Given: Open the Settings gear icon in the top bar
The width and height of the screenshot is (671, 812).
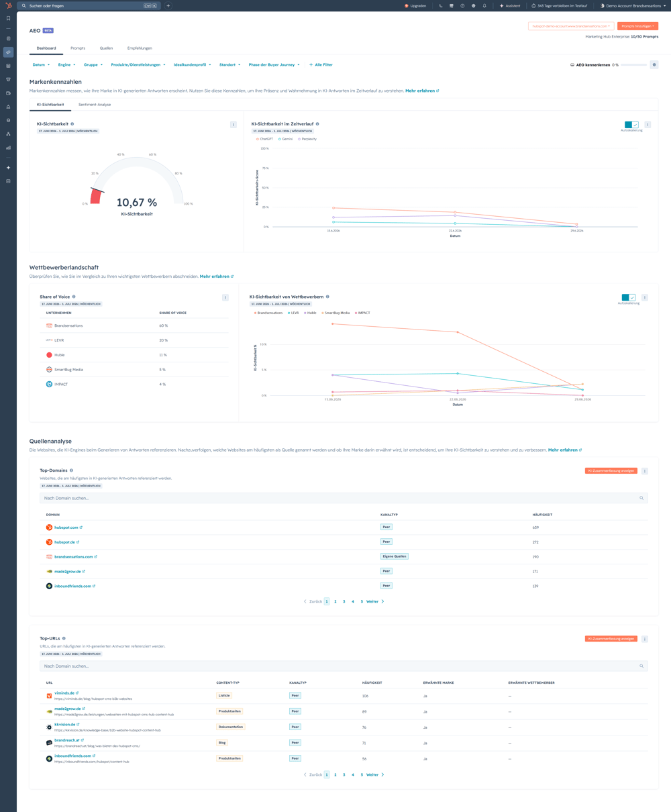Looking at the screenshot, I should pyautogui.click(x=474, y=5).
